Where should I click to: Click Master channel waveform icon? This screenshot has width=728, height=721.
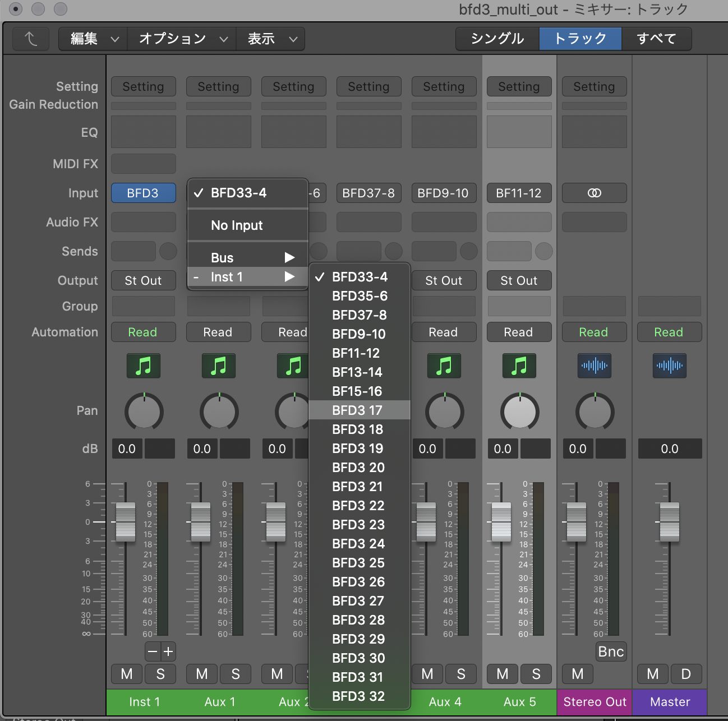(670, 366)
